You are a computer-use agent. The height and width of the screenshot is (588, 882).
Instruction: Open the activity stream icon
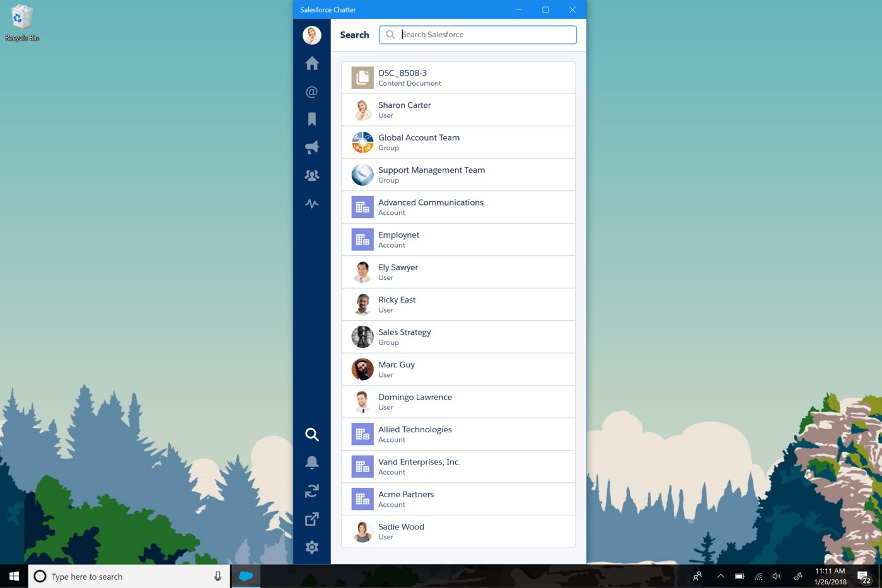[311, 204]
